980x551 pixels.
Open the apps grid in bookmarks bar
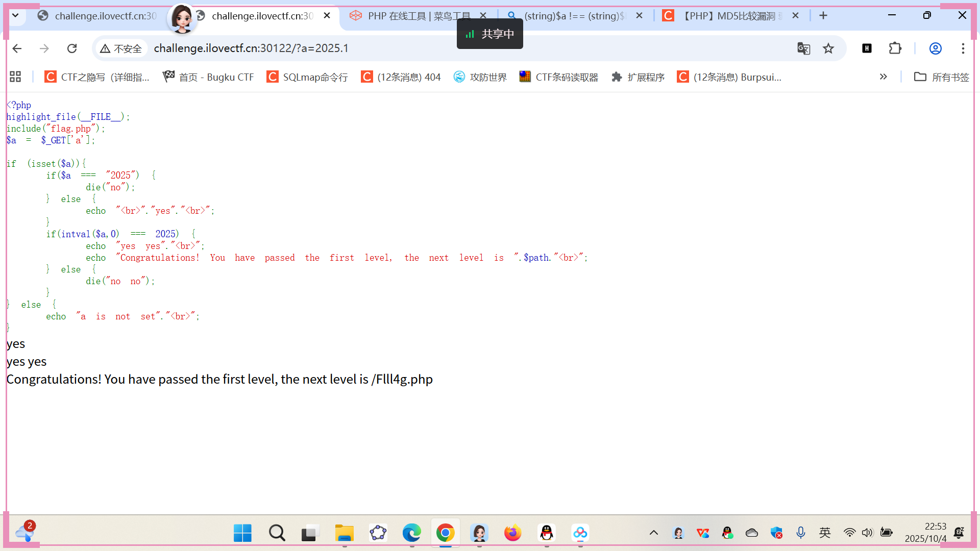pyautogui.click(x=15, y=77)
